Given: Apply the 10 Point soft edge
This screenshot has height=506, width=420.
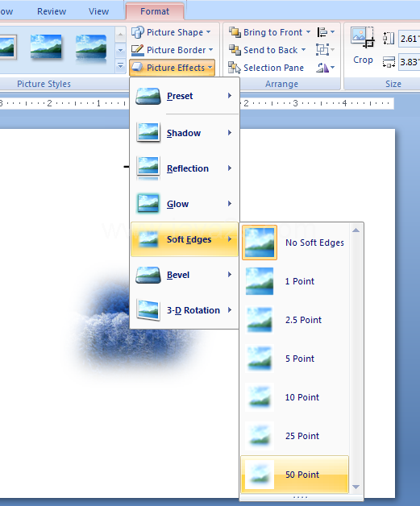Looking at the screenshot, I should (x=295, y=397).
